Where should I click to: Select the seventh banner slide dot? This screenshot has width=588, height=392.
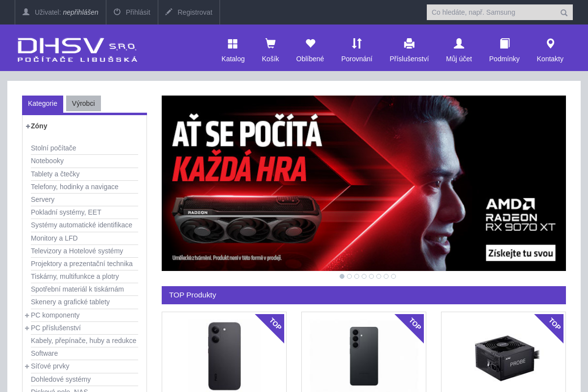tap(386, 276)
